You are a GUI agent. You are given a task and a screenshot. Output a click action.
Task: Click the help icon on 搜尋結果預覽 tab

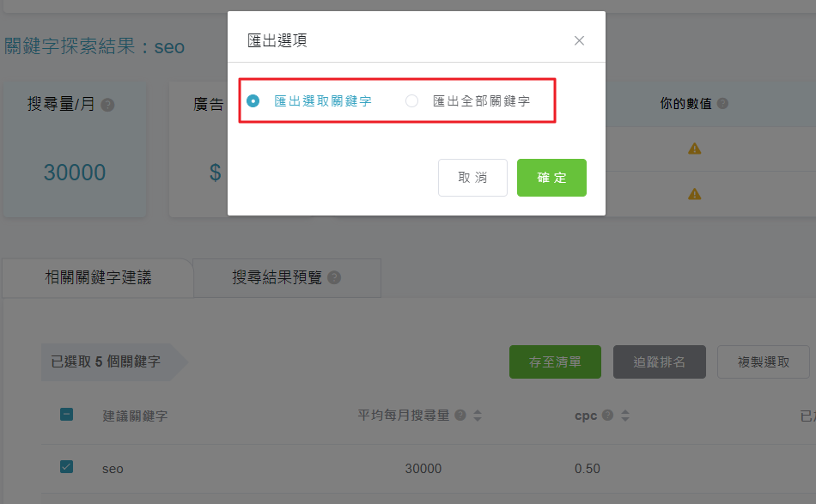tap(334, 278)
